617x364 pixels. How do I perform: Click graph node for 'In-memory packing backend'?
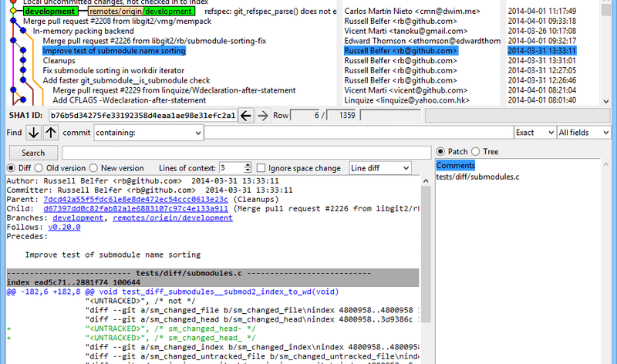click(23, 31)
